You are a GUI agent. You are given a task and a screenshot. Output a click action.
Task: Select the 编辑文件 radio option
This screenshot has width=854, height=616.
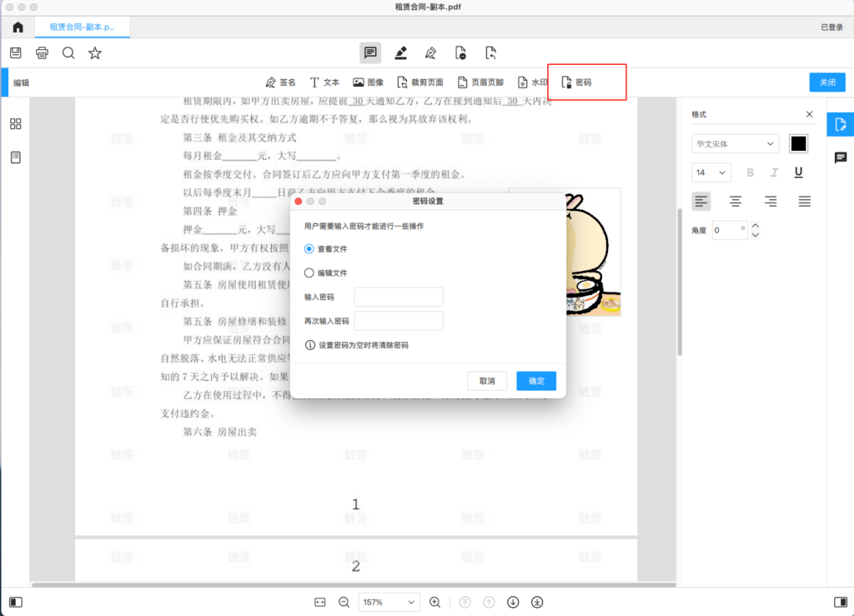(x=309, y=273)
